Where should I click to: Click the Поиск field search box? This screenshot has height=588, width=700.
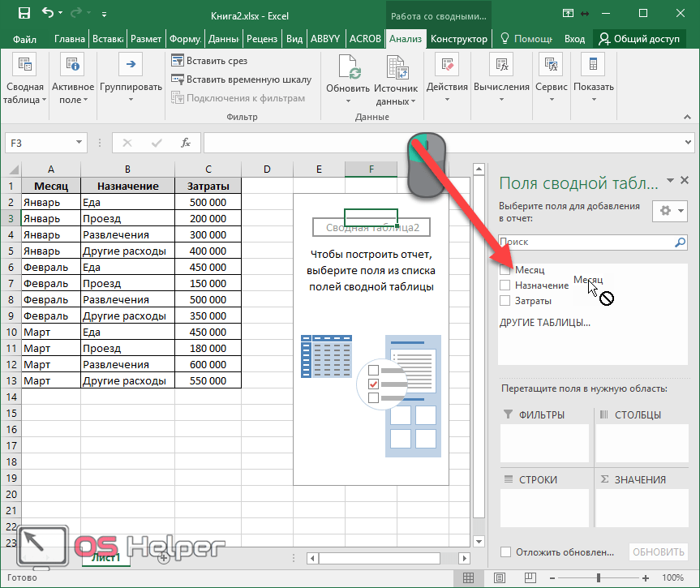586,242
